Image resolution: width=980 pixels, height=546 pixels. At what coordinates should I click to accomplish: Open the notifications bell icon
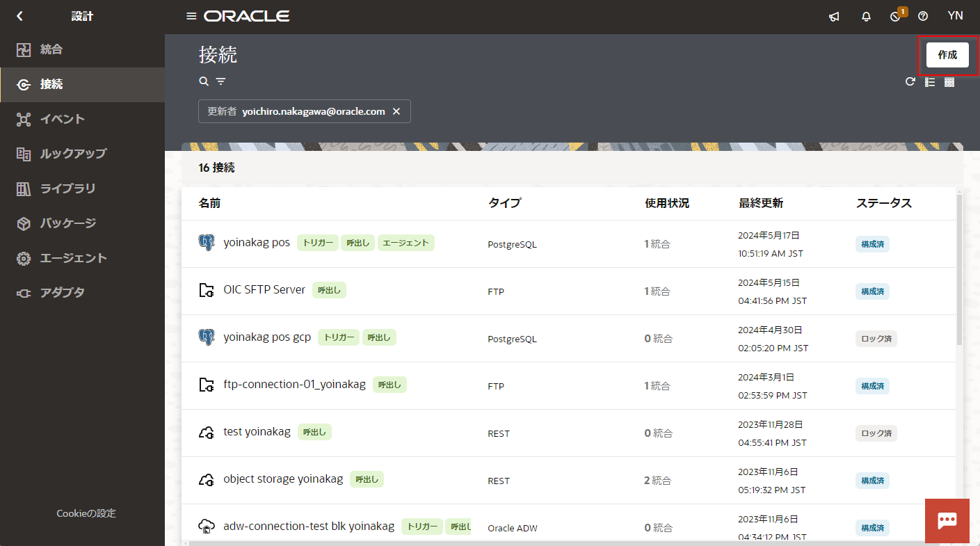point(866,17)
